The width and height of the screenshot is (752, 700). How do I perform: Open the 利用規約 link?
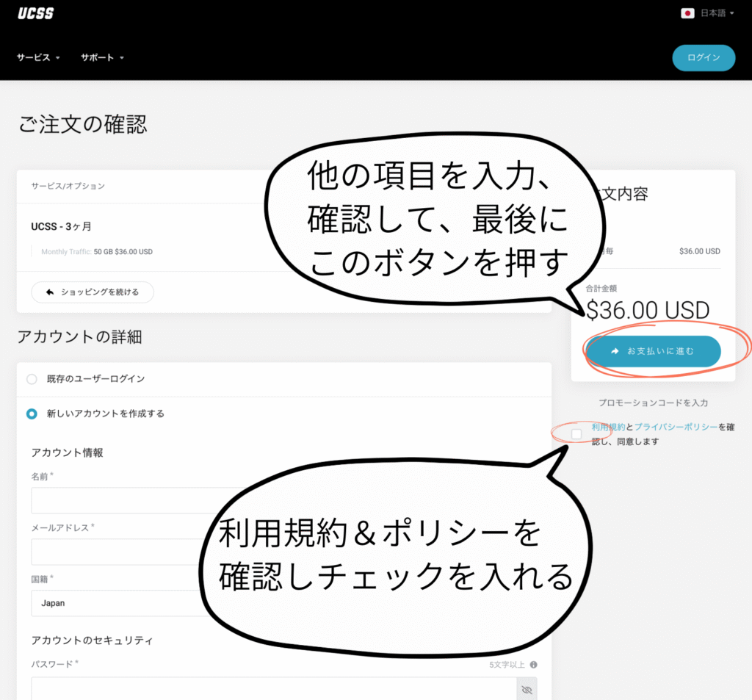point(608,427)
